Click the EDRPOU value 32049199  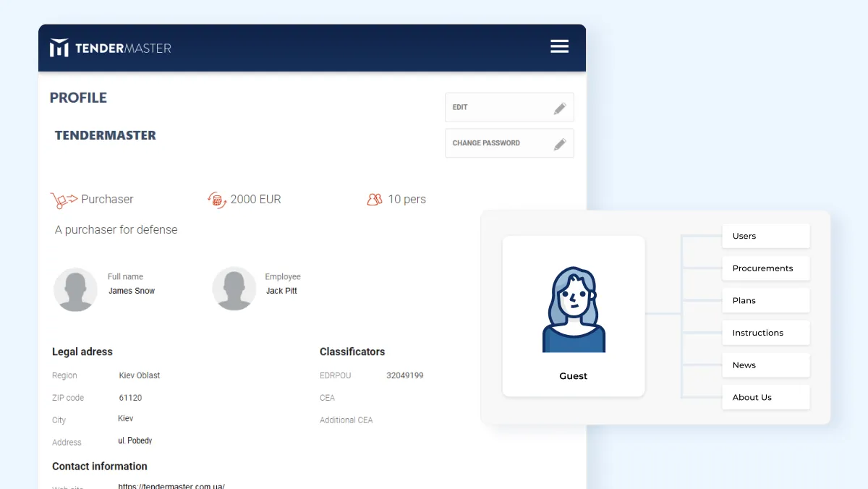click(x=405, y=375)
